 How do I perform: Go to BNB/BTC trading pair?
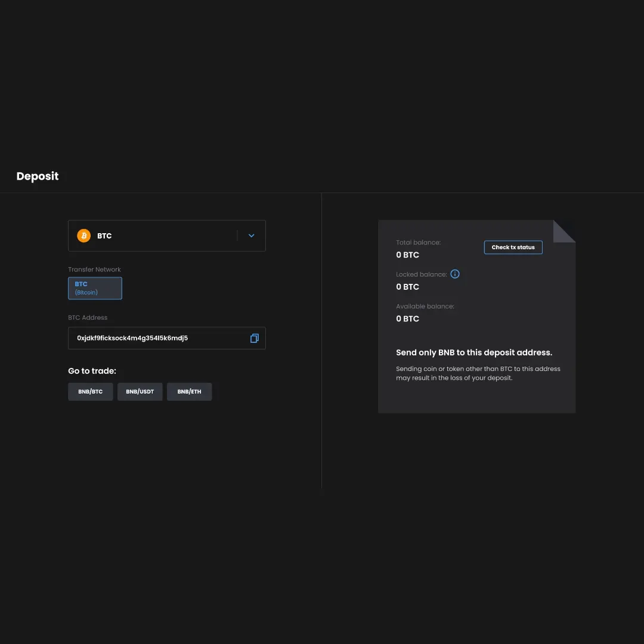click(90, 392)
